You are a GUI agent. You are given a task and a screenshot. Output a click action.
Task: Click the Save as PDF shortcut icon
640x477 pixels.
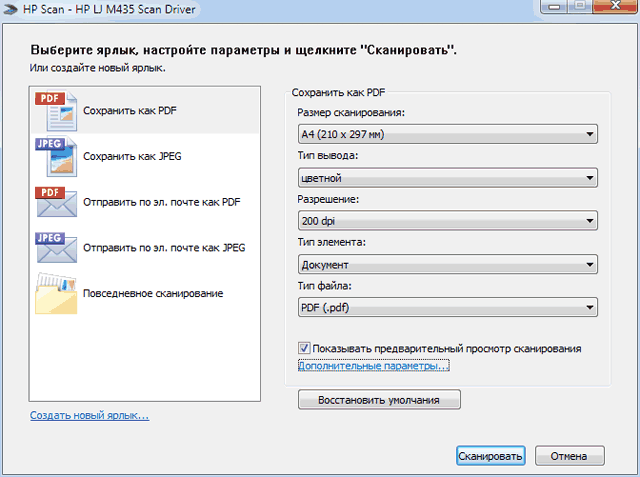(56, 111)
